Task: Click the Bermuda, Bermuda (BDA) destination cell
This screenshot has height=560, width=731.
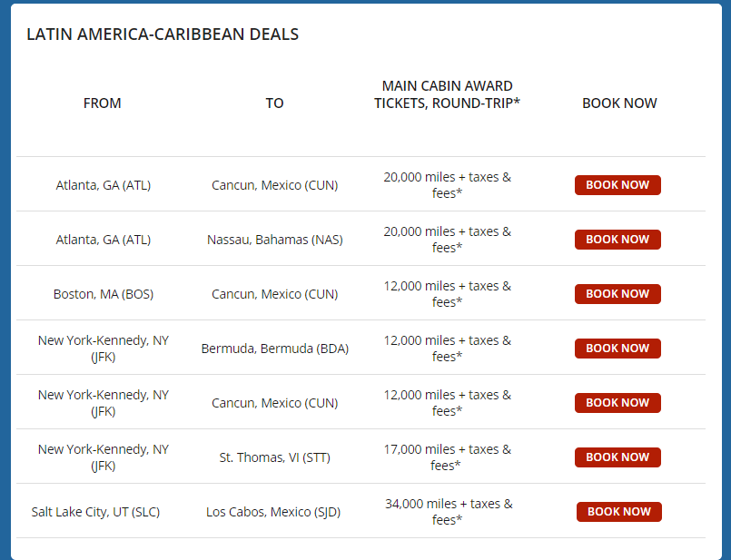Action: click(x=274, y=349)
